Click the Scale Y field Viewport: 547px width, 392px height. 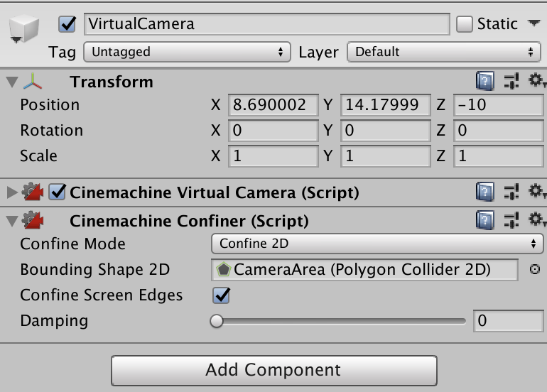386,156
